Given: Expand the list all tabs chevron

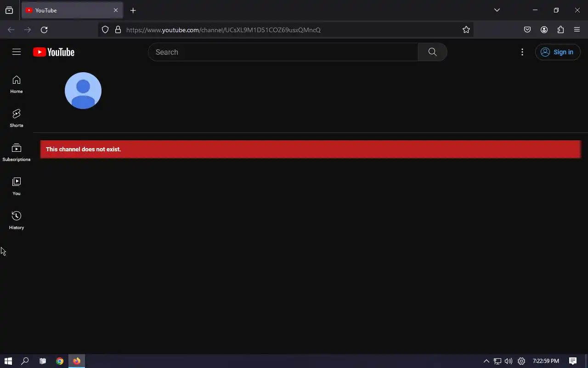Looking at the screenshot, I should [x=497, y=10].
